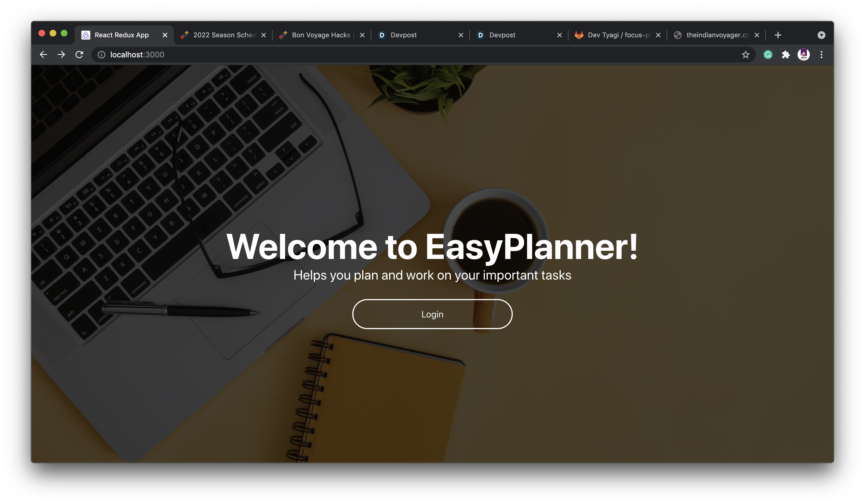Click the browser forward arrow

click(x=61, y=55)
